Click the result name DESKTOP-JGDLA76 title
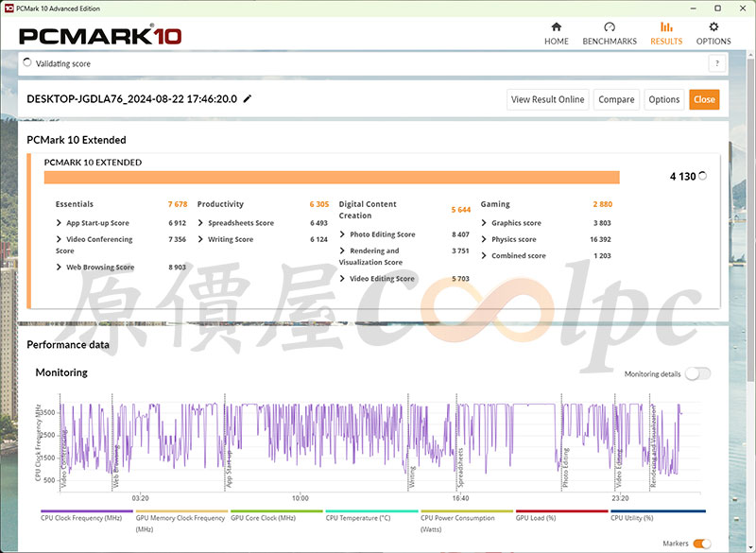Screen dimensions: 756x553 click(x=131, y=99)
